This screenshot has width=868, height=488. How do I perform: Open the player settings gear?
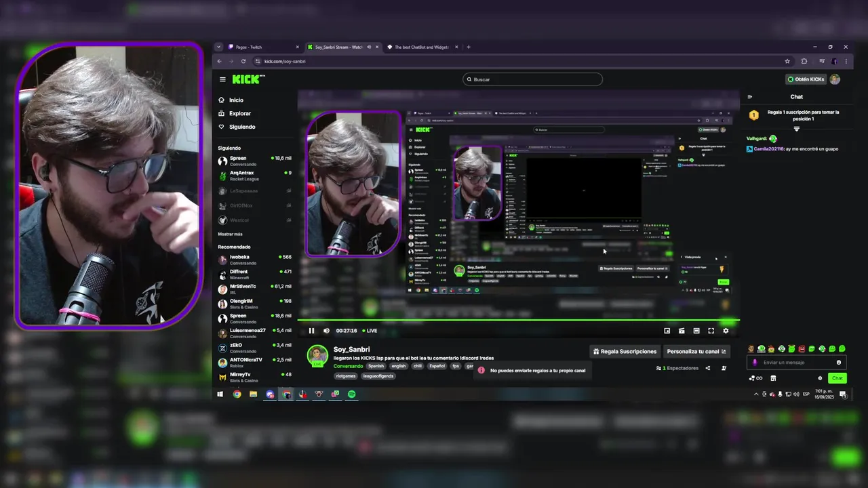(x=726, y=331)
